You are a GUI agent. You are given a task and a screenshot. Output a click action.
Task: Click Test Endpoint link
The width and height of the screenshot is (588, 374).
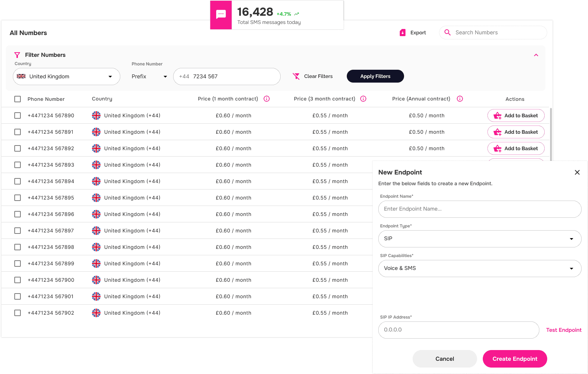click(564, 330)
